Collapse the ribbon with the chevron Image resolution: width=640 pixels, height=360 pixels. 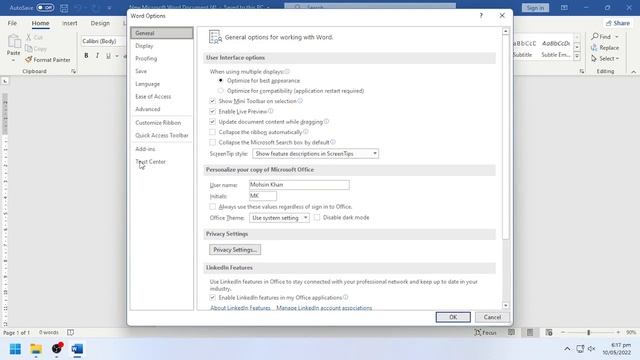(633, 72)
